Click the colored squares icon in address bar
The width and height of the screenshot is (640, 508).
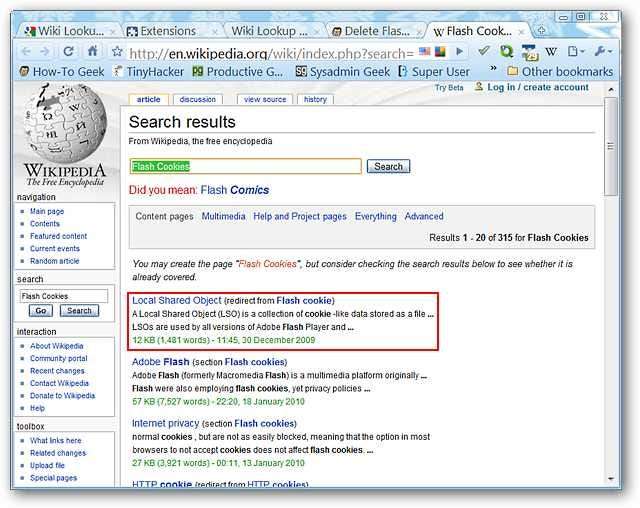click(440, 51)
